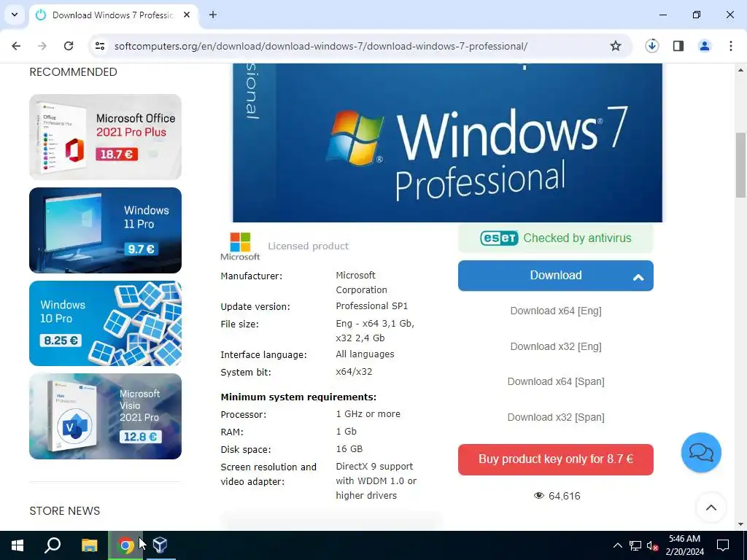Choose Download x32 [Eng]
747x560 pixels.
point(555,346)
